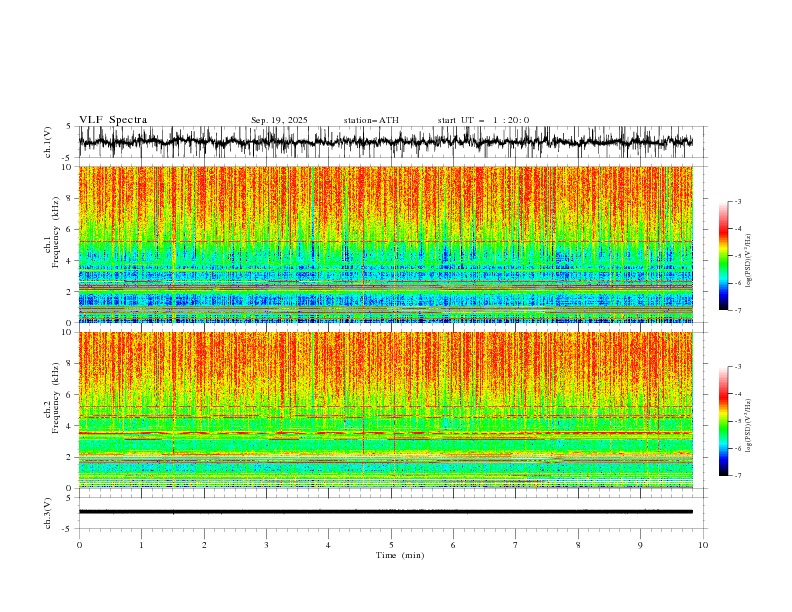Click the time axis tick label 6
The width and height of the screenshot is (792, 612).
[x=453, y=545]
